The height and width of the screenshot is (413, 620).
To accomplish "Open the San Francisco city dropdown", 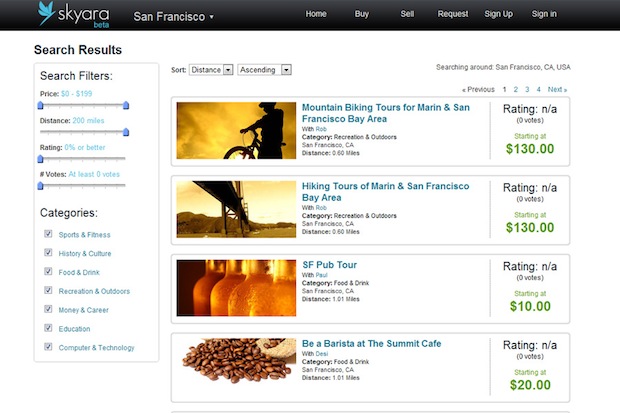I will coord(173,17).
